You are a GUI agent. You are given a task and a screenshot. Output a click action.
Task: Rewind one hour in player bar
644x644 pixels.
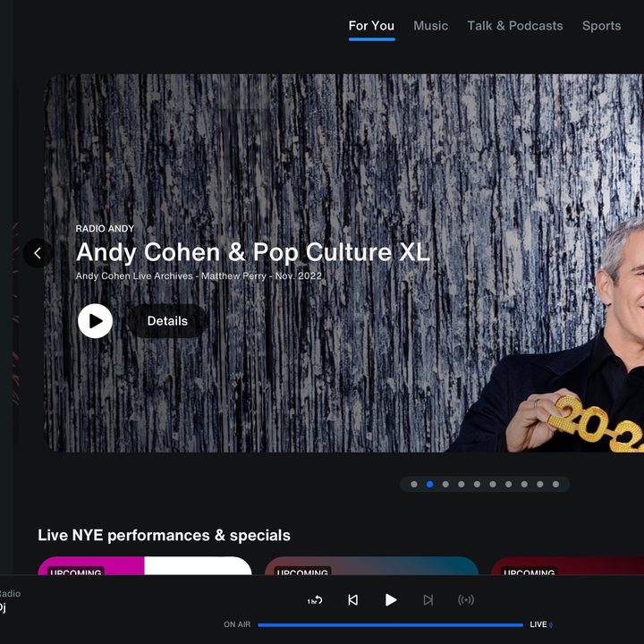(x=315, y=600)
